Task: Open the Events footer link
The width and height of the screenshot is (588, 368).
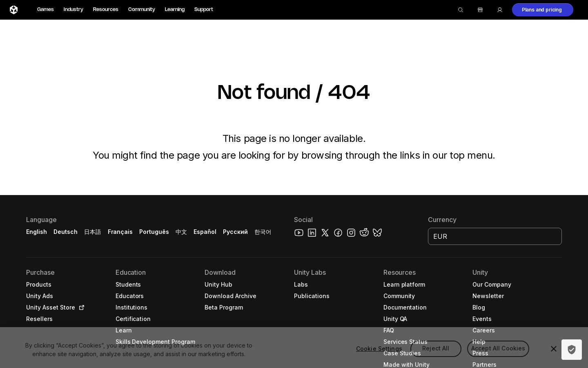Action: tap(482, 319)
